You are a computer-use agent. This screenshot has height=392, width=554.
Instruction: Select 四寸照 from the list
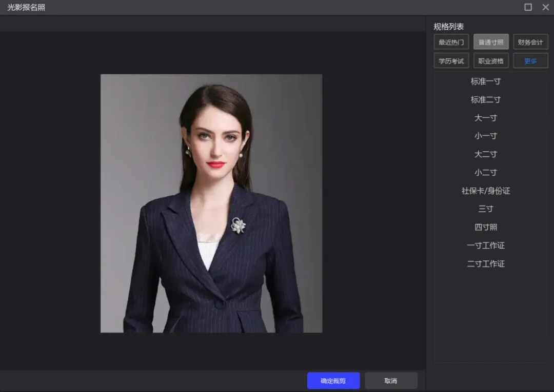486,228
